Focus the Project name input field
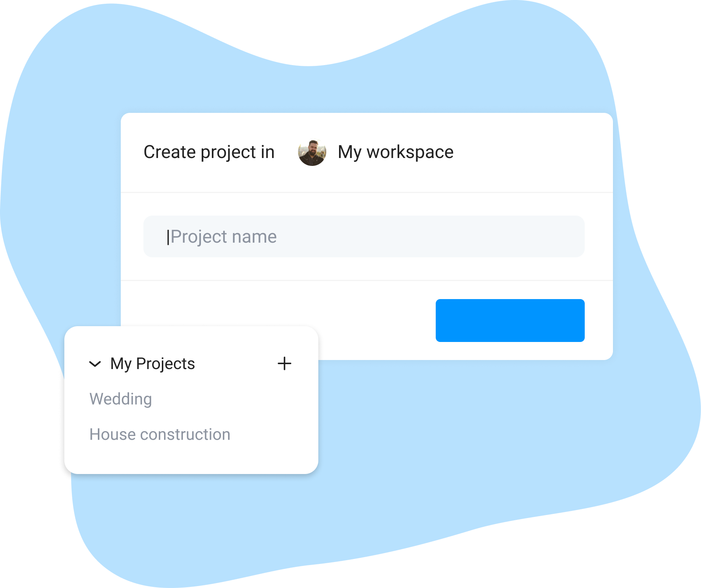Screen dimensions: 701x588 click(364, 236)
